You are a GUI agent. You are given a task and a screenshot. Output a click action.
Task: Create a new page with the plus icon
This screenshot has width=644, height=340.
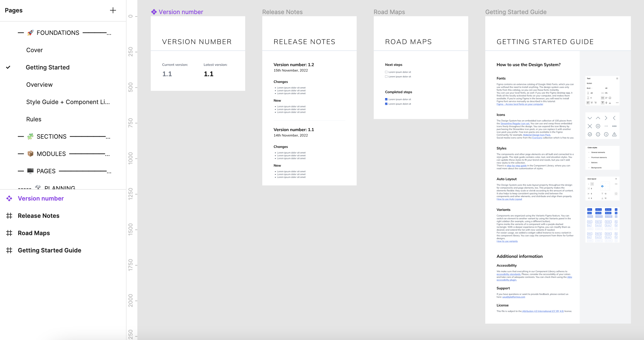point(113,11)
